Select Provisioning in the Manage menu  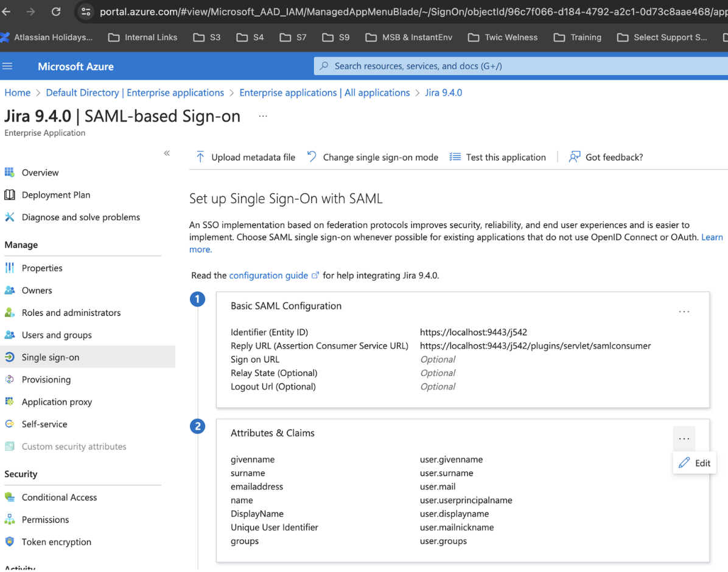tap(46, 379)
